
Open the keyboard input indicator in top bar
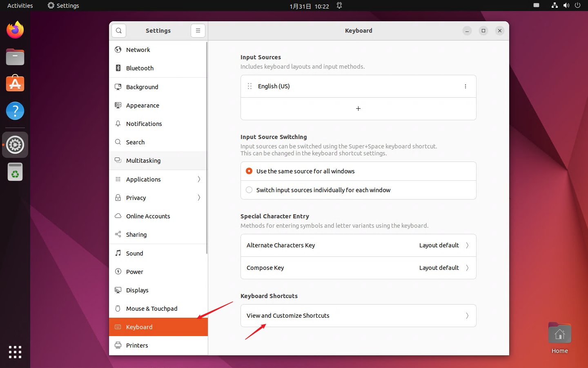[537, 6]
